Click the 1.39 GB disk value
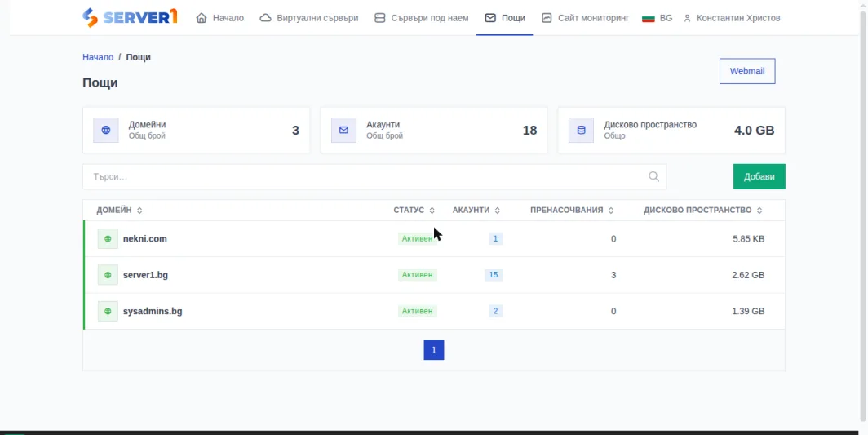868x435 pixels. tap(748, 311)
